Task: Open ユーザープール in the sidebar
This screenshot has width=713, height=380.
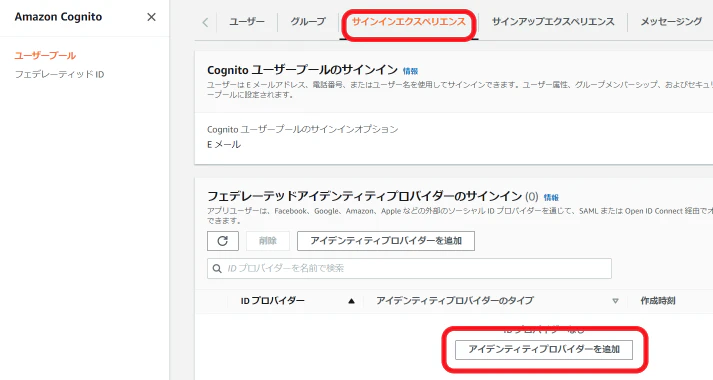Action: click(45, 55)
